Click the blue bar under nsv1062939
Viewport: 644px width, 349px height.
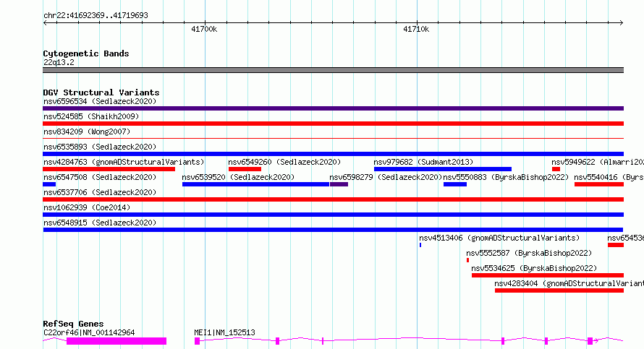tap(333, 215)
